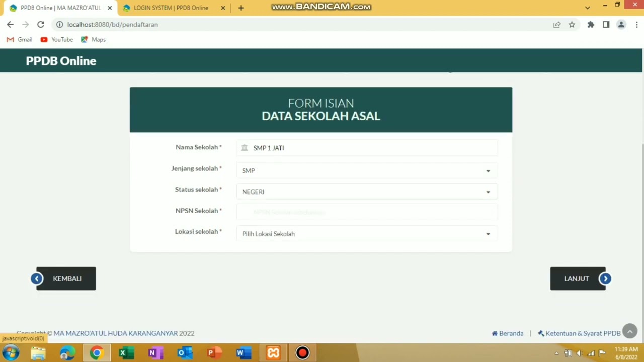The height and width of the screenshot is (362, 644).
Task: Switch to the PPDB Online MA MAZRO'ATUL tab
Action: (x=60, y=8)
